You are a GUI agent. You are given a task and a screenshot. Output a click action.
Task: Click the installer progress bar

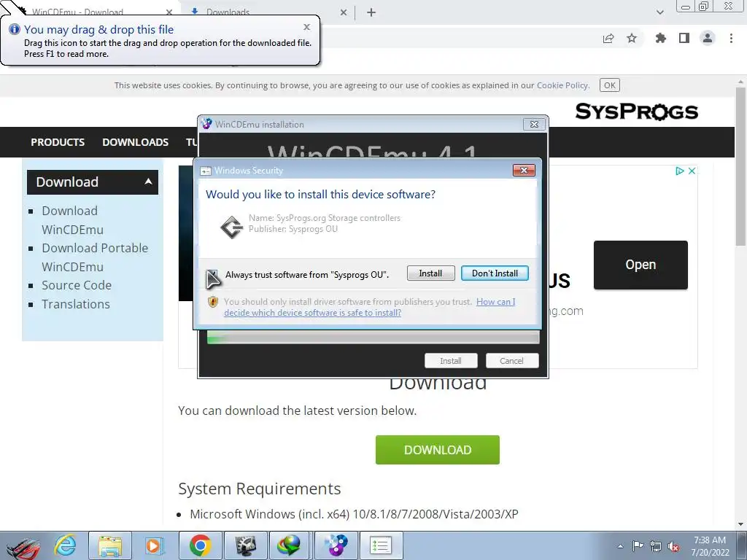click(373, 338)
